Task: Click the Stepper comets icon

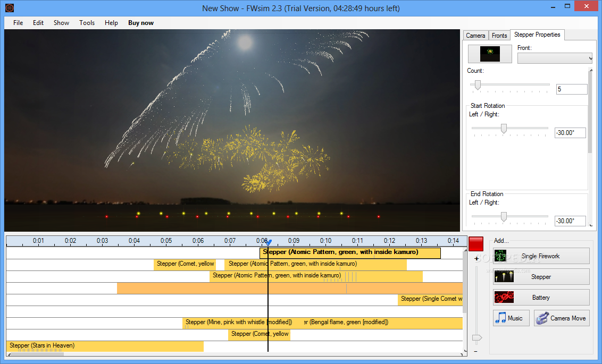Action: (x=504, y=276)
